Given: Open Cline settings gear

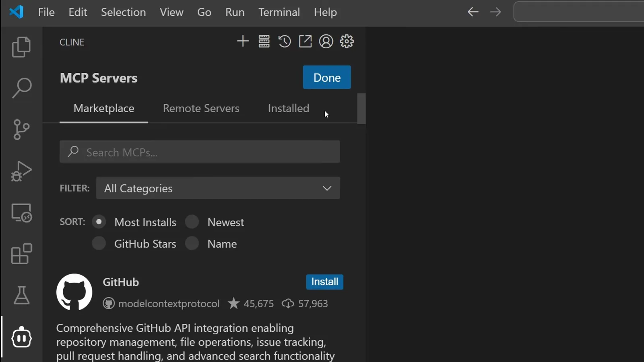Looking at the screenshot, I should pos(347,41).
